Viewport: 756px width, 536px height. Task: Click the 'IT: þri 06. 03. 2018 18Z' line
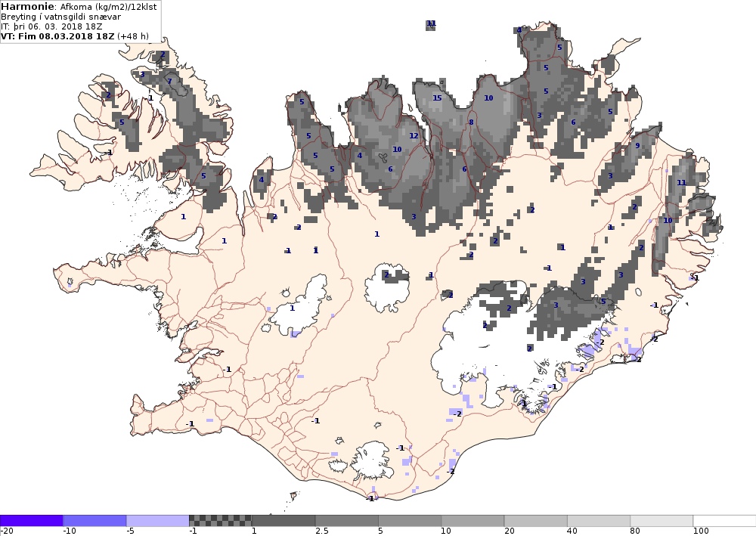51,26
